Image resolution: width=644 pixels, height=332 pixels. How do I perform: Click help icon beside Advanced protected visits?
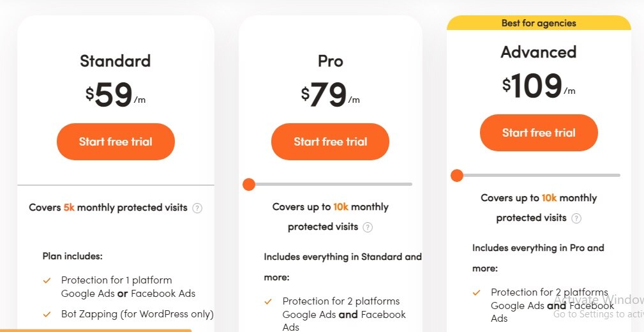(x=576, y=218)
